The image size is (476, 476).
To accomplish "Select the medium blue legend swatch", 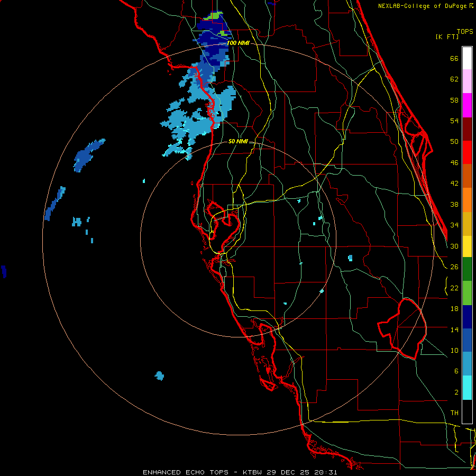I will (467, 340).
